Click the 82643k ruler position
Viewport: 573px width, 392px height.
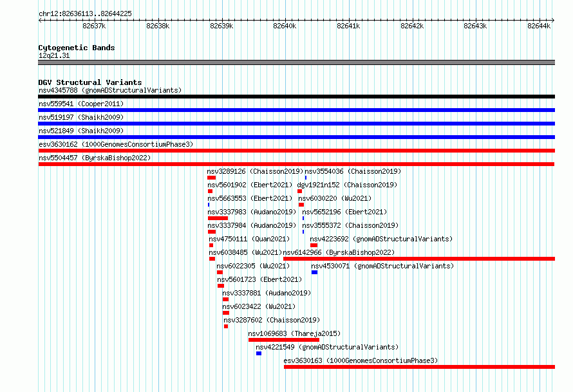tap(475, 26)
